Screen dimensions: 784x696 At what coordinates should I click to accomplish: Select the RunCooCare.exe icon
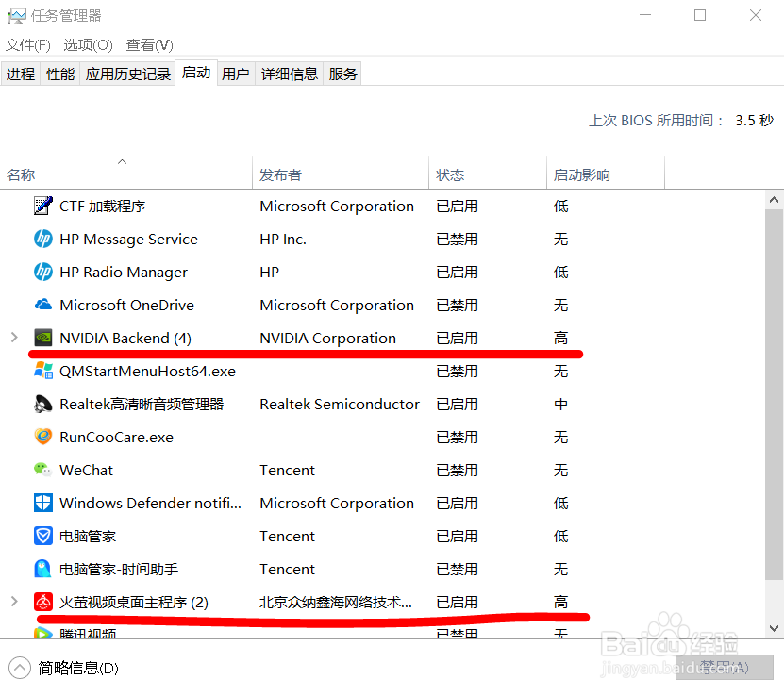(43, 437)
